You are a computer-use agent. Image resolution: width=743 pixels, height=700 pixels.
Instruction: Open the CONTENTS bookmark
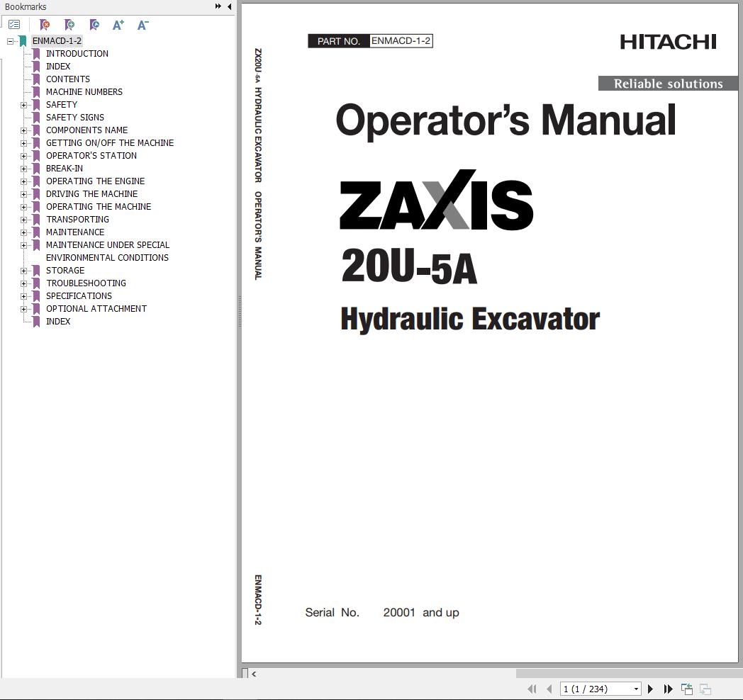[68, 79]
